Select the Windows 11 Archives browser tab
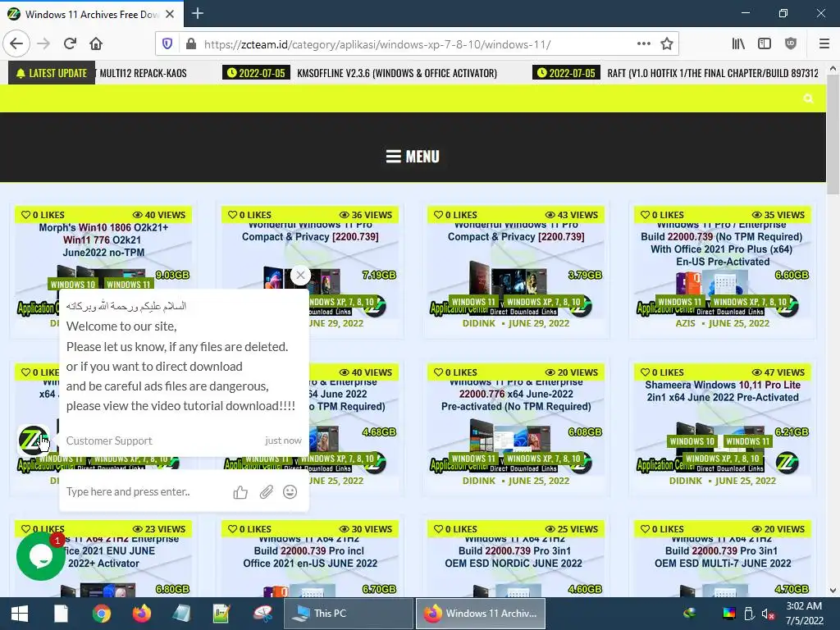Screen dimensions: 840x630 click(92, 14)
